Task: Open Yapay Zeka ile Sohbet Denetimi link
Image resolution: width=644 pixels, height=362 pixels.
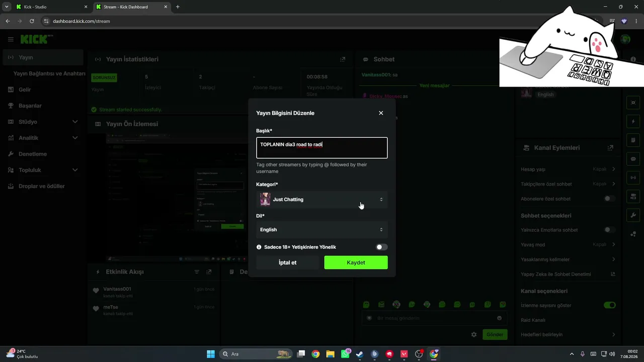Action: (568, 274)
